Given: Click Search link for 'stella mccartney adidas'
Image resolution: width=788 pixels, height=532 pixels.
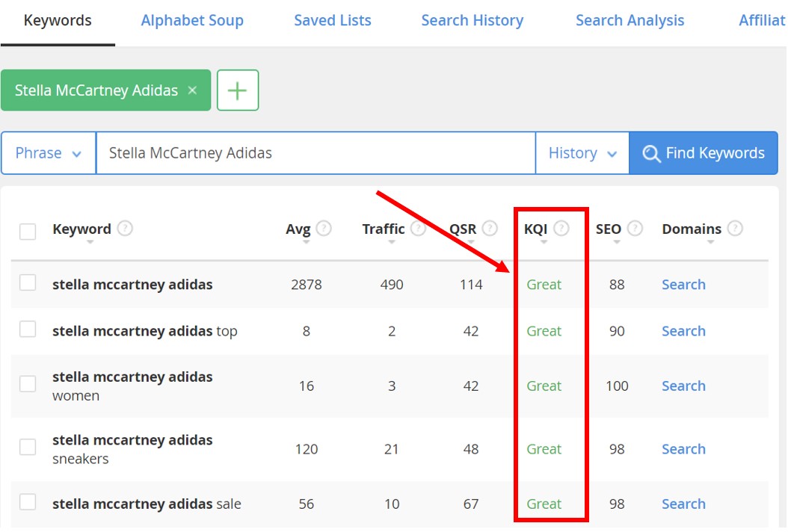Looking at the screenshot, I should click(x=683, y=285).
